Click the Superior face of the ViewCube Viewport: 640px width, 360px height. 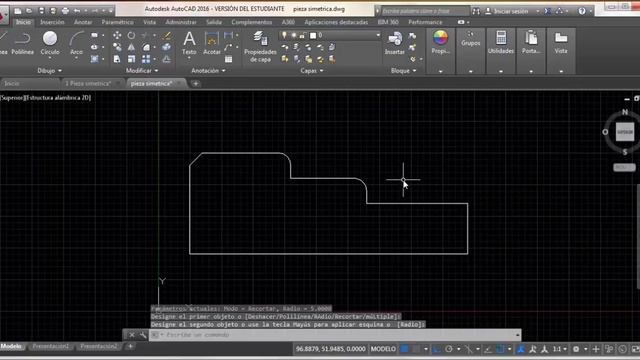click(624, 132)
